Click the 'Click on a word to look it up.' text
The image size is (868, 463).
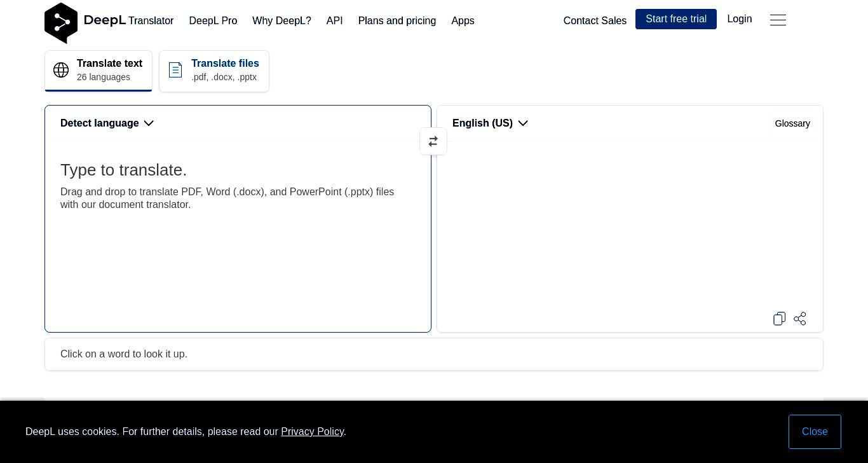(124, 354)
